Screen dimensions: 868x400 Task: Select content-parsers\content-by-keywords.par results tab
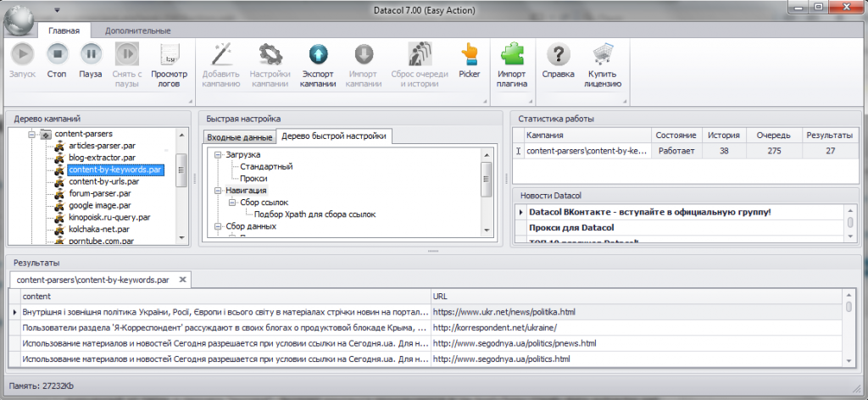pos(92,280)
